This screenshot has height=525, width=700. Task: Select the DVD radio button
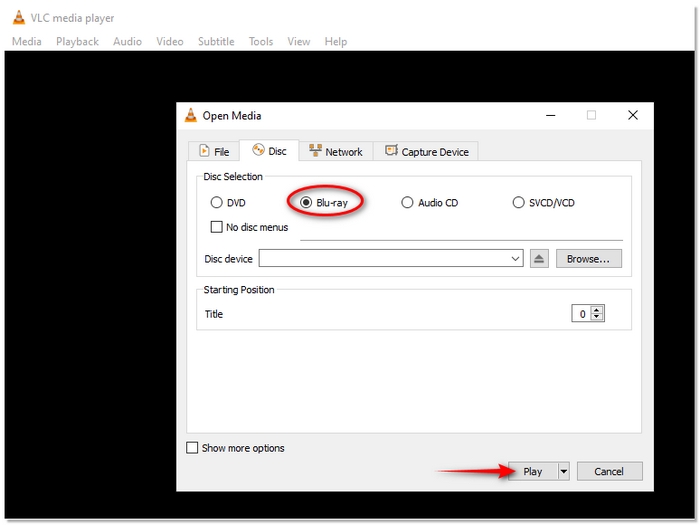pos(216,203)
